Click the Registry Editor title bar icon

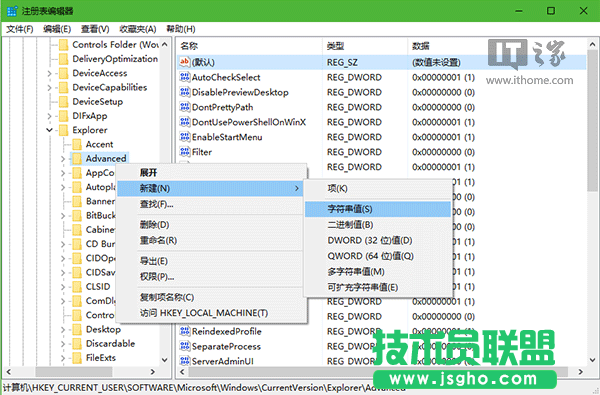pos(12,11)
